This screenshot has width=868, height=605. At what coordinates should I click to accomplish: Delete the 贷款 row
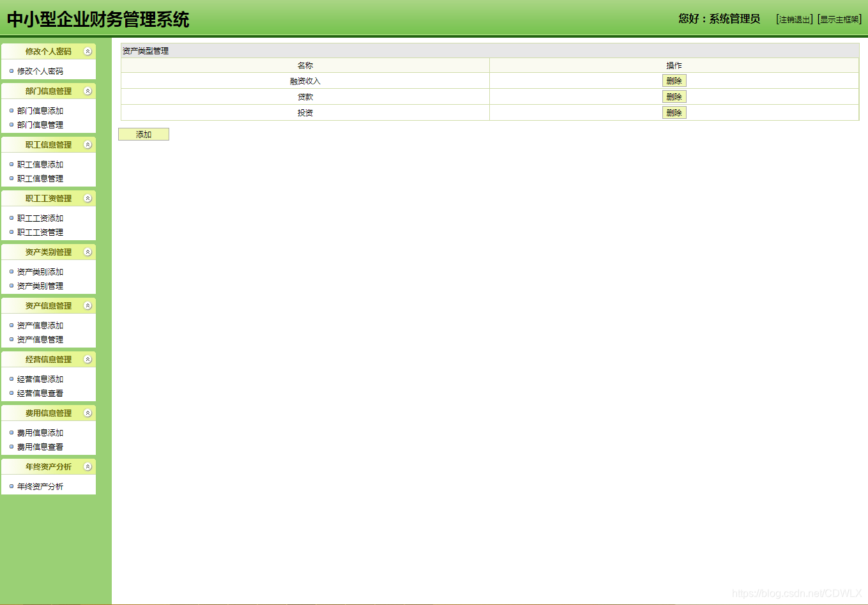tap(674, 97)
